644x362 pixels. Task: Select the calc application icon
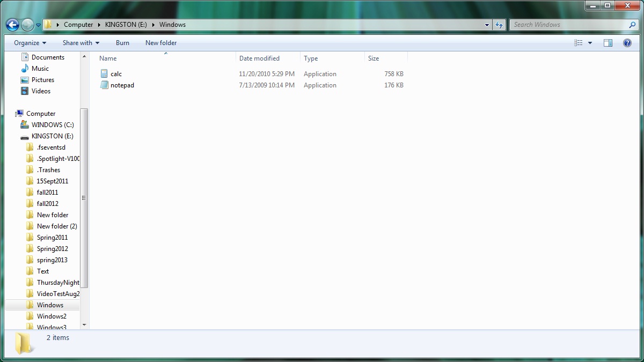pyautogui.click(x=105, y=74)
